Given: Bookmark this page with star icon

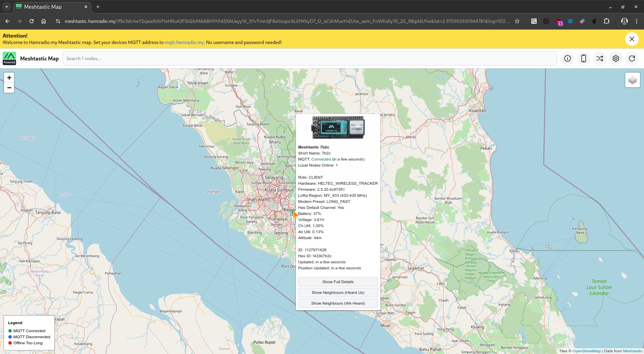Looking at the screenshot, I should tap(517, 21).
